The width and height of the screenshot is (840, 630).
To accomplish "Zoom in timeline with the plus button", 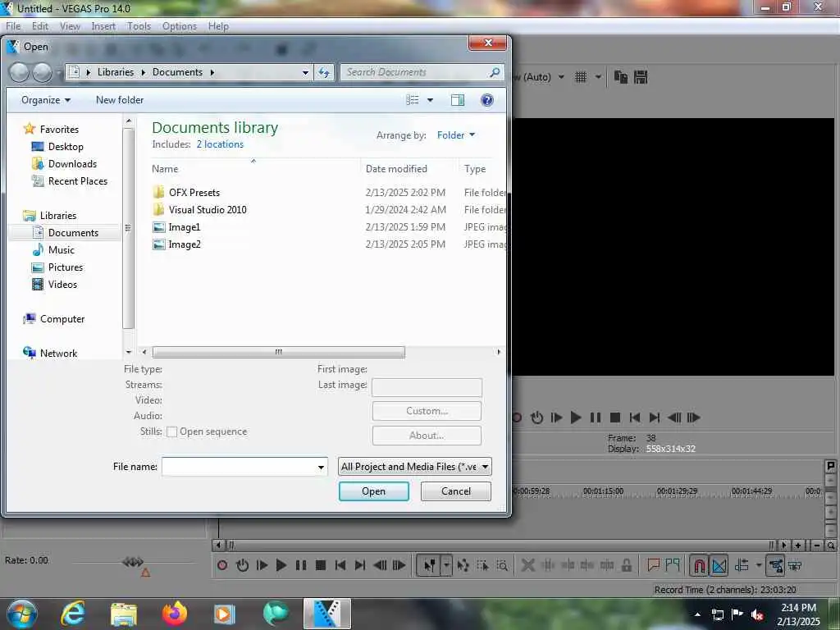I will point(797,546).
